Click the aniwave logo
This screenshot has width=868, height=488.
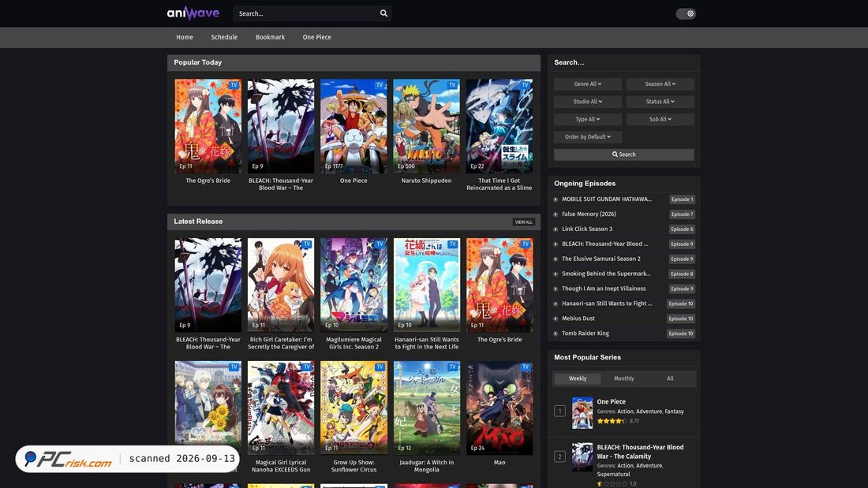193,13
